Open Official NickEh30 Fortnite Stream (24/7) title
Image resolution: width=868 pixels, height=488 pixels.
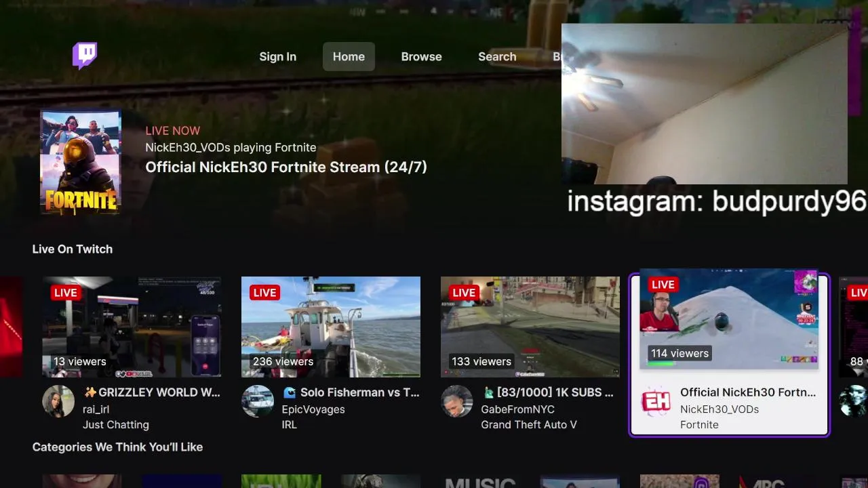point(286,167)
